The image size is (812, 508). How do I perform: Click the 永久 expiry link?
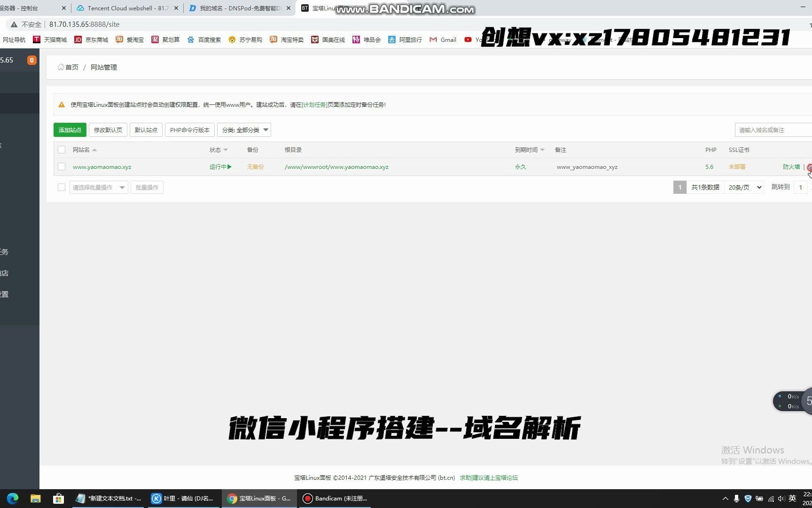[521, 167]
